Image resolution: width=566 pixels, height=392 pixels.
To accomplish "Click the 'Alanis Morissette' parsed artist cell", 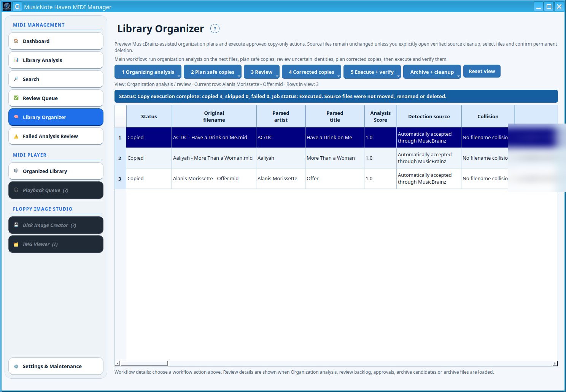I will [281, 178].
